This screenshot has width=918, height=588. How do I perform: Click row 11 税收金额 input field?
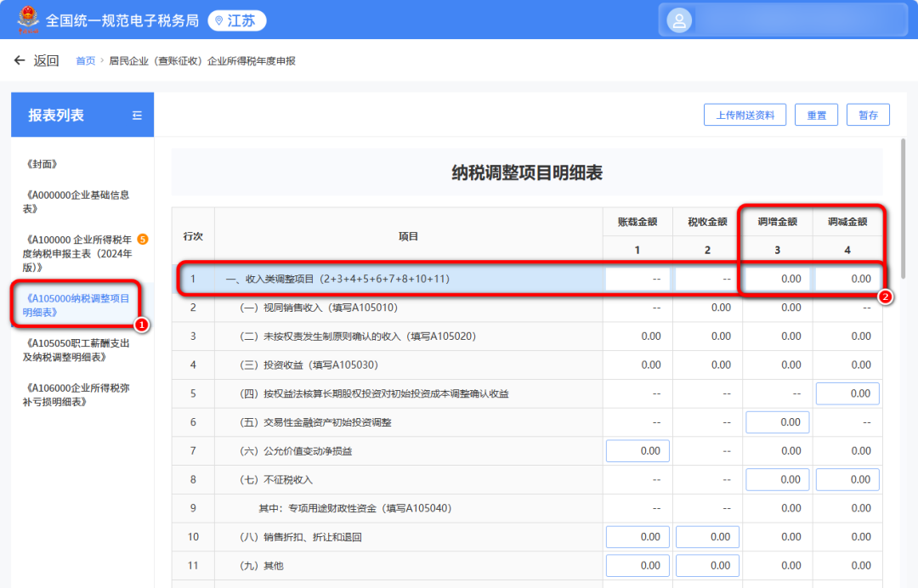point(707,566)
